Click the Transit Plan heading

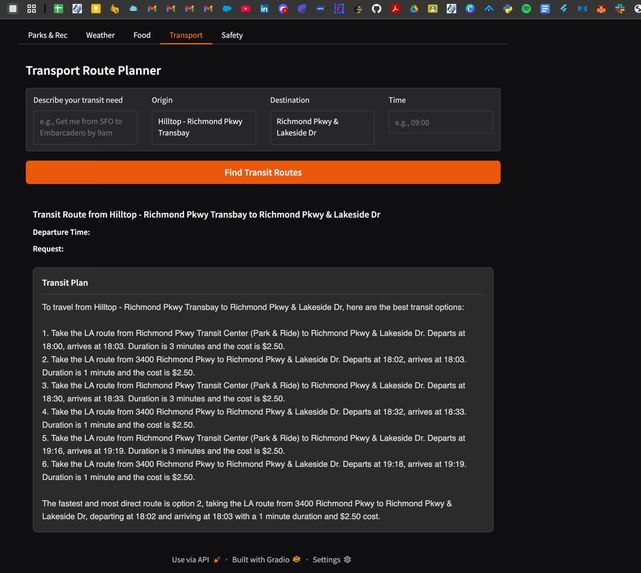(65, 283)
